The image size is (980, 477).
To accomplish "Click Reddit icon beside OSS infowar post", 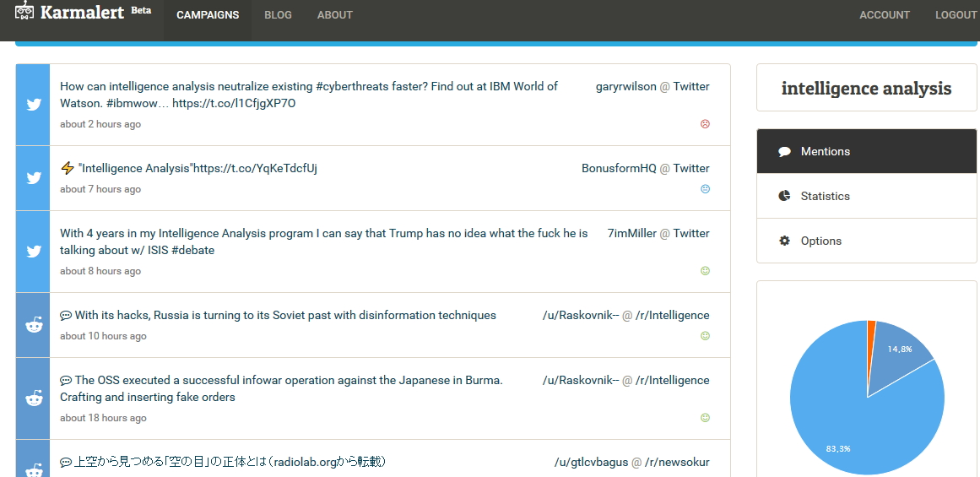I will click(x=34, y=398).
